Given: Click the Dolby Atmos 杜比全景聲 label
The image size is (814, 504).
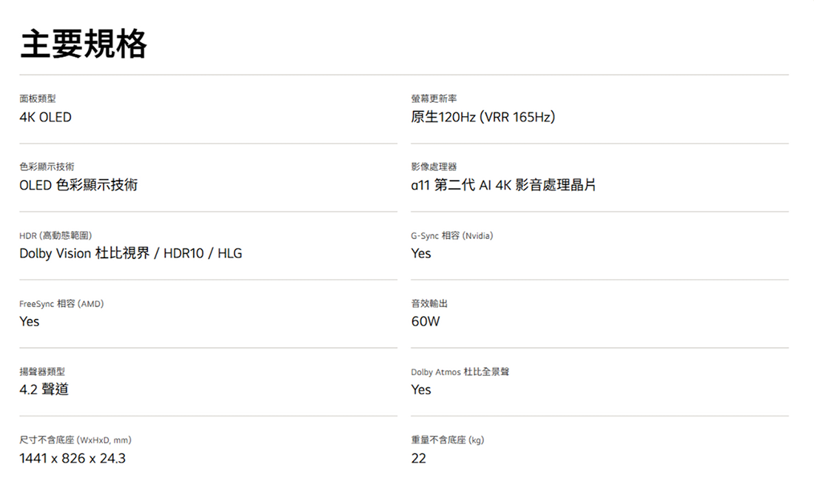Looking at the screenshot, I should click(460, 372).
